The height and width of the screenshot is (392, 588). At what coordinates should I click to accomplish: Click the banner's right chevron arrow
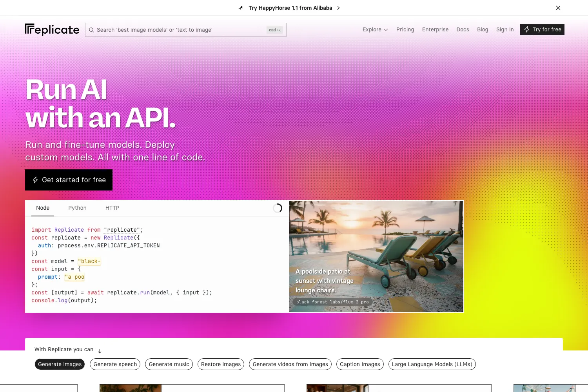339,8
